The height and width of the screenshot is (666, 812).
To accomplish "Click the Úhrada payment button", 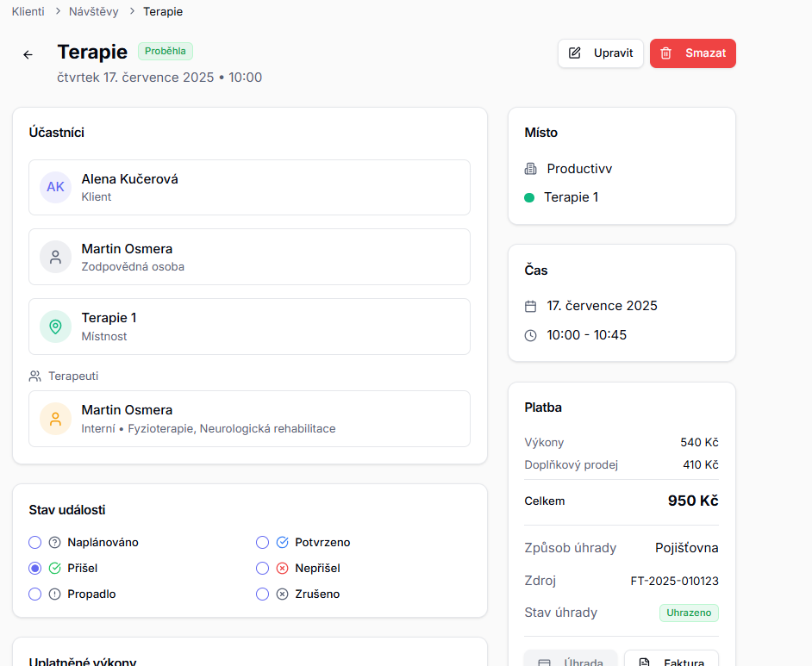I will coord(571,660).
